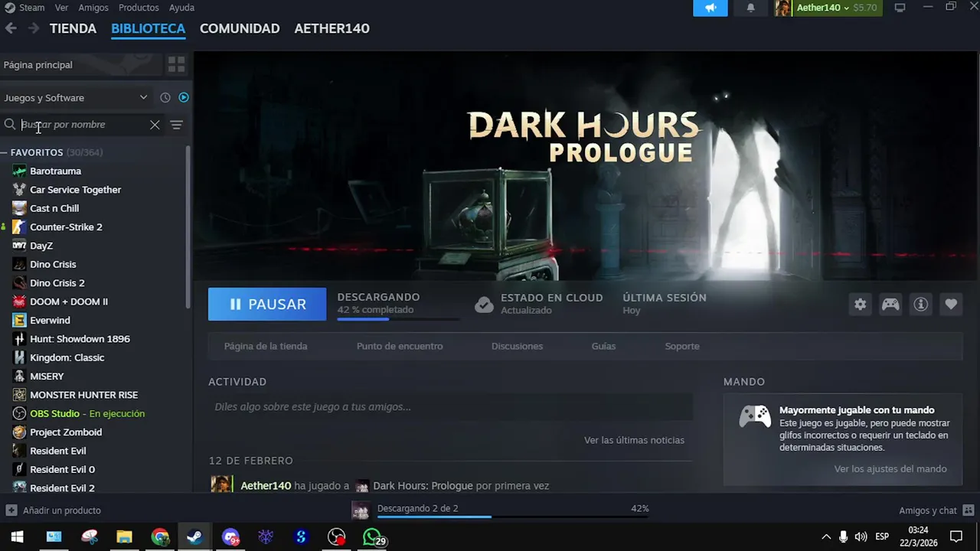Screen dimensions: 980x551
Task: Switch library to collections grid view
Action: [x=176, y=64]
